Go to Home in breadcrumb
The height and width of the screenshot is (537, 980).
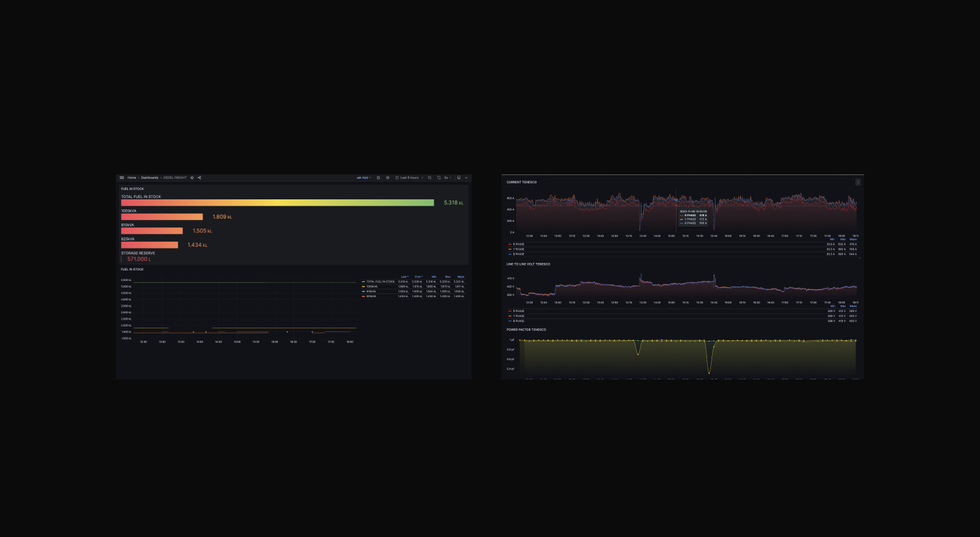[131, 178]
